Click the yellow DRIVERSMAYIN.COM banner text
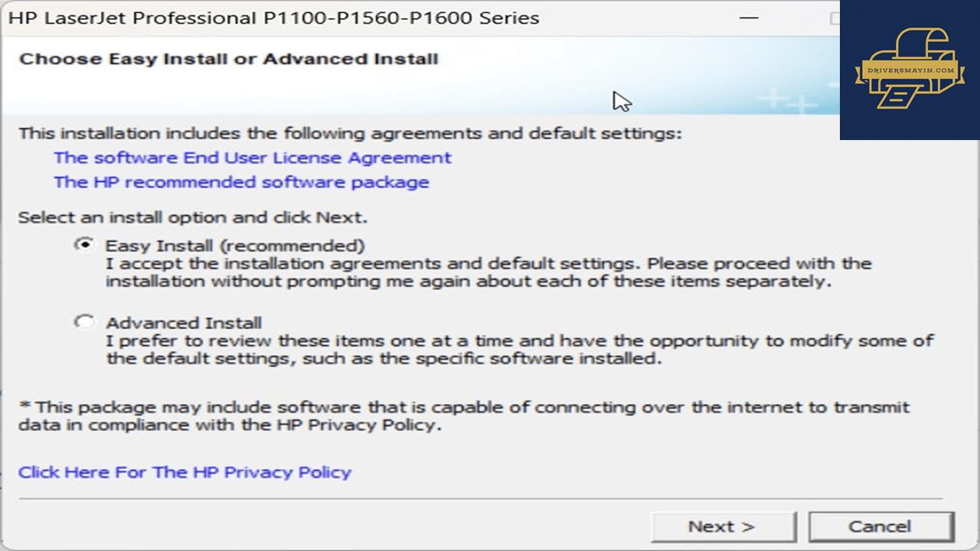The height and width of the screenshot is (551, 980). pos(910,70)
